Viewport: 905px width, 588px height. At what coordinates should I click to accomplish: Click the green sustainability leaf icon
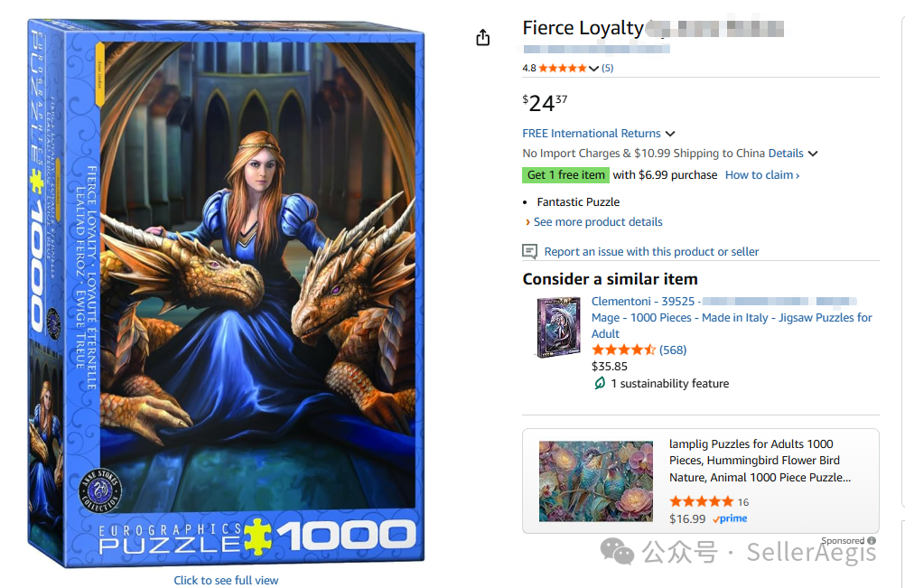coord(599,383)
